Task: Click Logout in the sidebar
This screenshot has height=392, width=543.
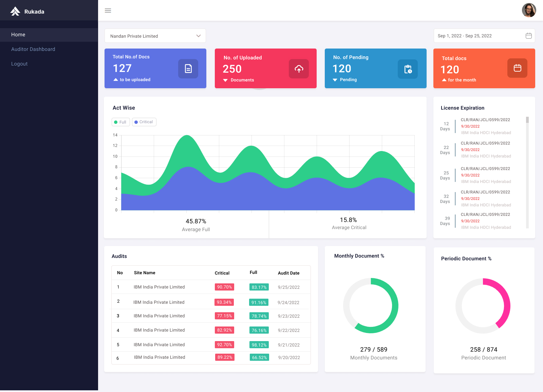Action: [19, 64]
